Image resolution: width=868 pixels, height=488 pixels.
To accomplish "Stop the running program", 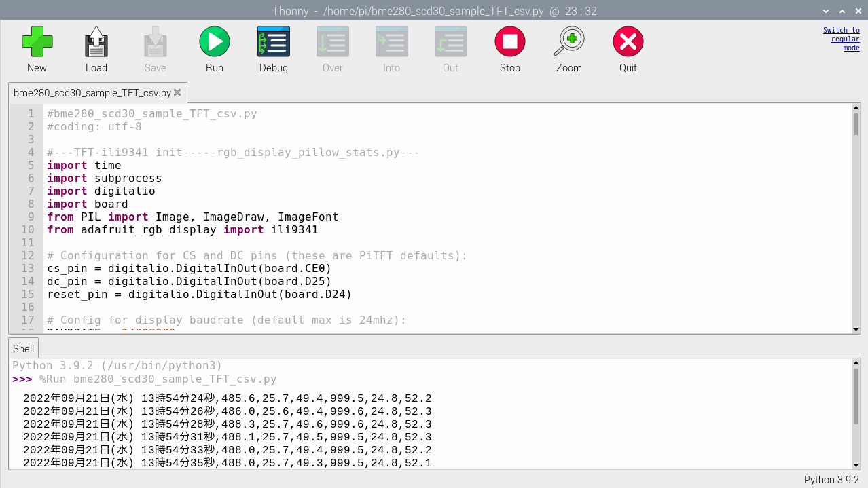I will click(x=509, y=41).
